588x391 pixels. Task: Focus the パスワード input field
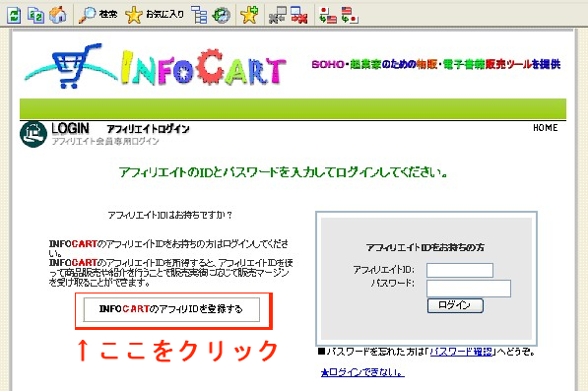(x=469, y=289)
